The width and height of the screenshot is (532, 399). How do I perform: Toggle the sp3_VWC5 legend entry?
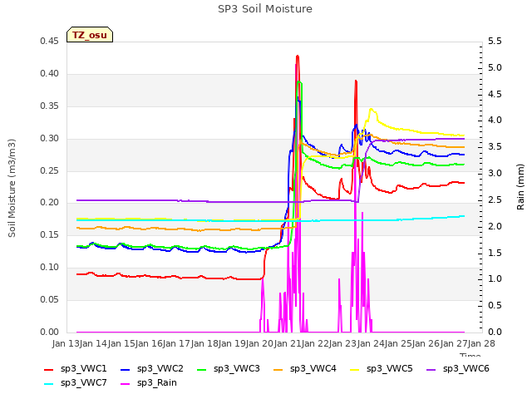click(x=382, y=368)
